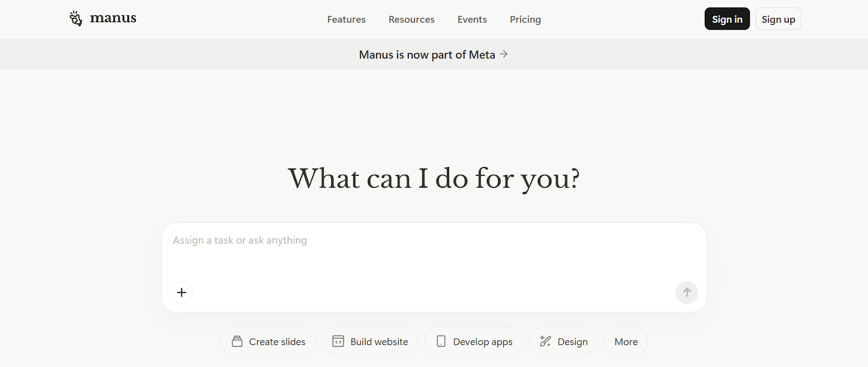This screenshot has width=868, height=367.
Task: Select the Build website text label
Action: click(x=379, y=342)
